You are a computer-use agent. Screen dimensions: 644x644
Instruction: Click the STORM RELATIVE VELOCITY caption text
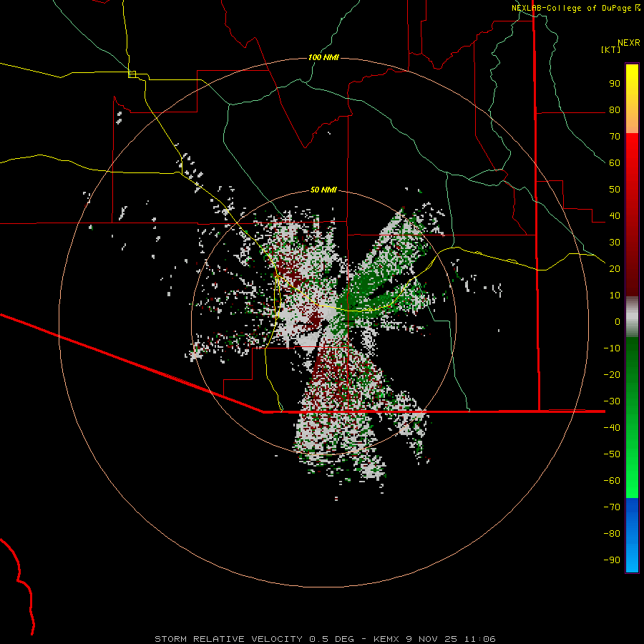(x=230, y=639)
